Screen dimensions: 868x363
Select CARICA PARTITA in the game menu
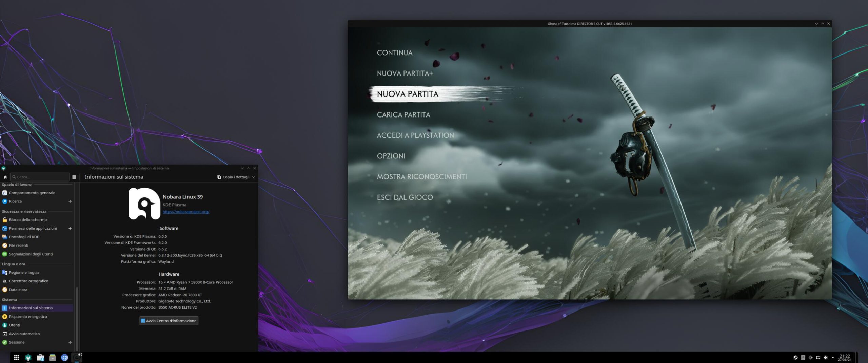pyautogui.click(x=403, y=115)
